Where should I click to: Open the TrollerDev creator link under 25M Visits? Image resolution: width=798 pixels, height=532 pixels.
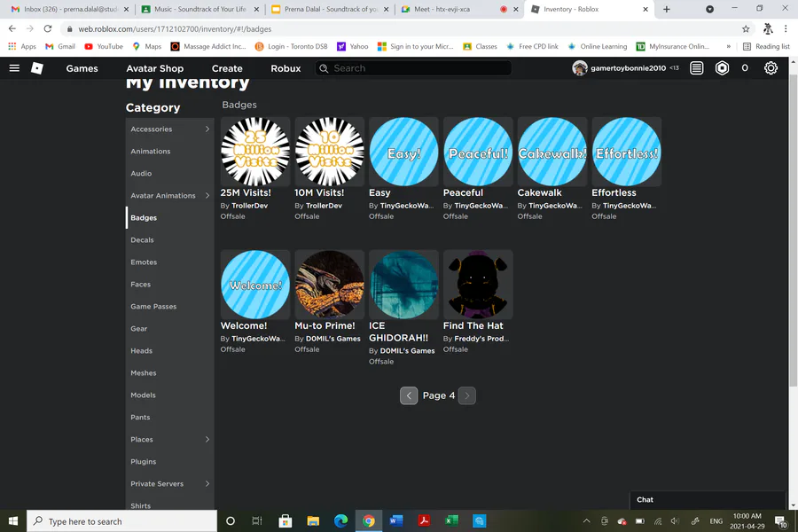tap(249, 206)
